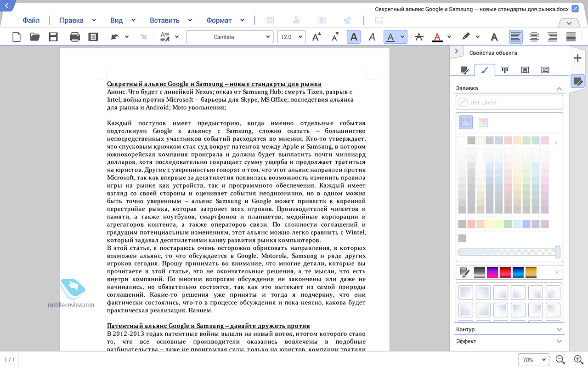Justify the text alignment
588x368 pixels.
(571, 37)
